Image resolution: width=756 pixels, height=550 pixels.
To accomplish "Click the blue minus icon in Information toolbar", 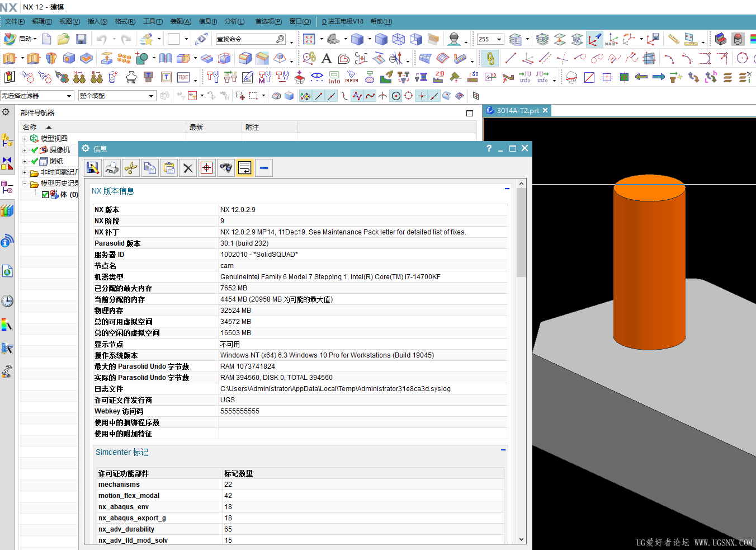I will (264, 167).
